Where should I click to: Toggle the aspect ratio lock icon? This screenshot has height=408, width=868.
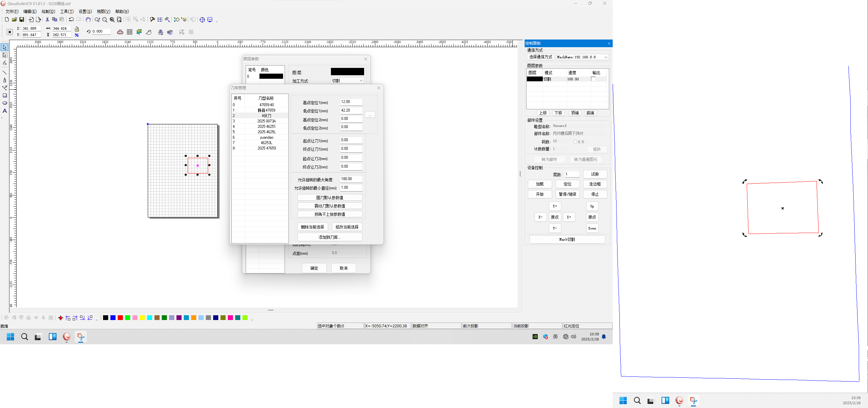click(x=77, y=29)
